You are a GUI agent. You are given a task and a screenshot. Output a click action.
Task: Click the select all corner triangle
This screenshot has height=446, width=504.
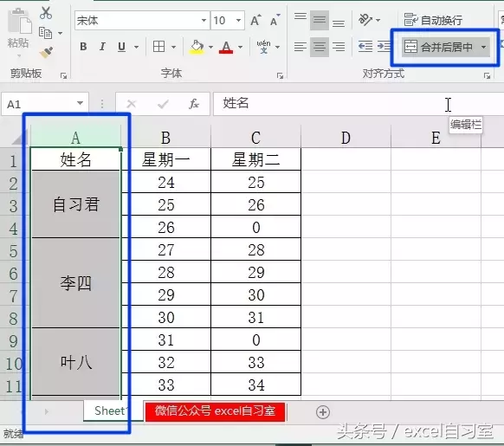[20, 138]
